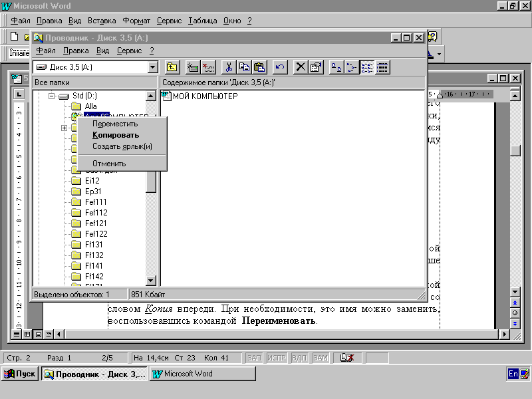532x399 pixels.
Task: Toggle ЗАП macro recording indicator
Action: (254, 358)
